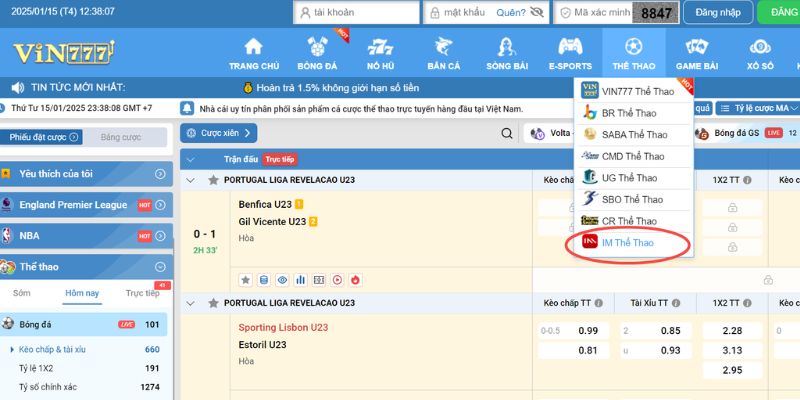Select the Phiếu đặt cược toggle
The height and width of the screenshot is (400, 800).
tap(42, 137)
